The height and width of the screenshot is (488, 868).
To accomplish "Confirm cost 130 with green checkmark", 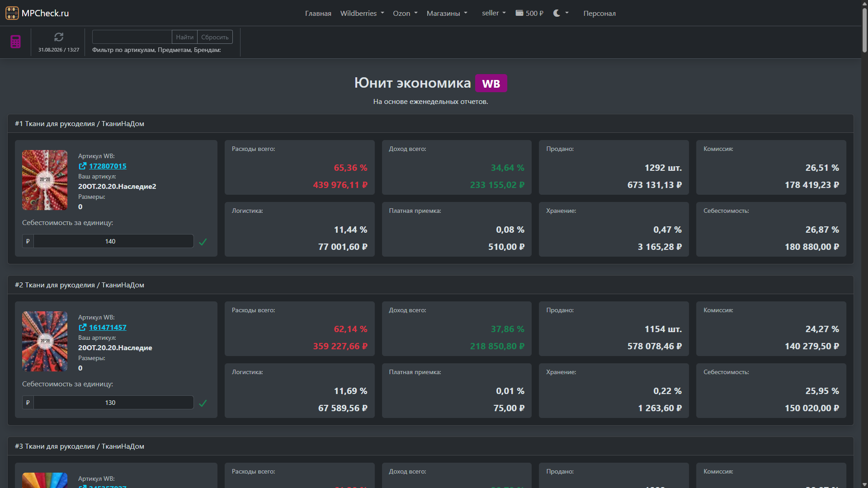I will (203, 403).
